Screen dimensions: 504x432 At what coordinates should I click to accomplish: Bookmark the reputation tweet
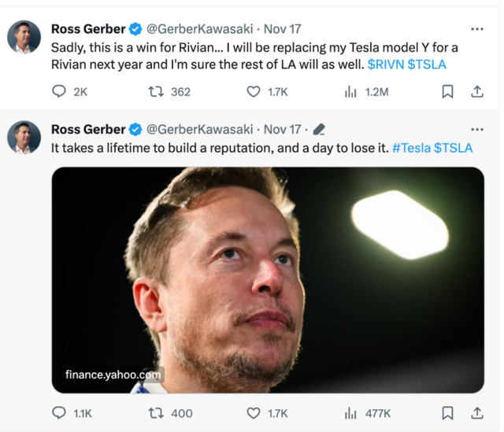447,412
